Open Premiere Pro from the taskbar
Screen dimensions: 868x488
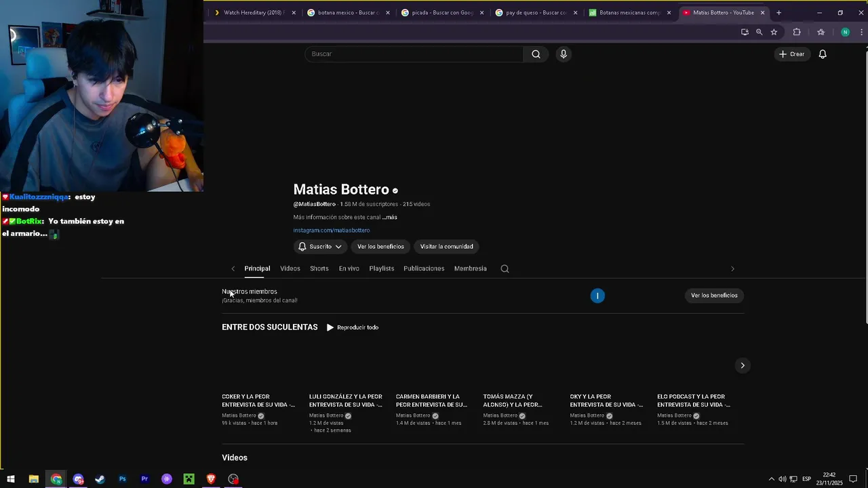pyautogui.click(x=144, y=479)
